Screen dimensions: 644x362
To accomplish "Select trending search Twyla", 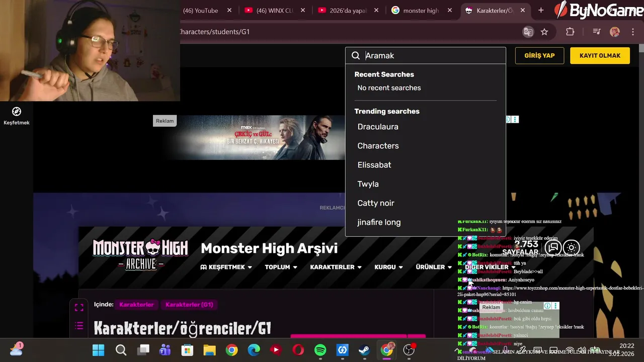I will pyautogui.click(x=368, y=184).
